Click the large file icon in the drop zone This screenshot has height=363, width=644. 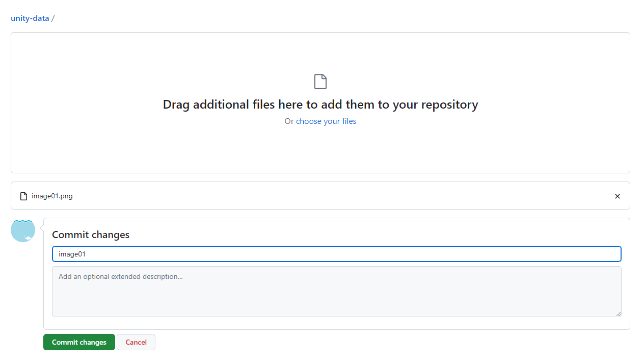pos(320,82)
